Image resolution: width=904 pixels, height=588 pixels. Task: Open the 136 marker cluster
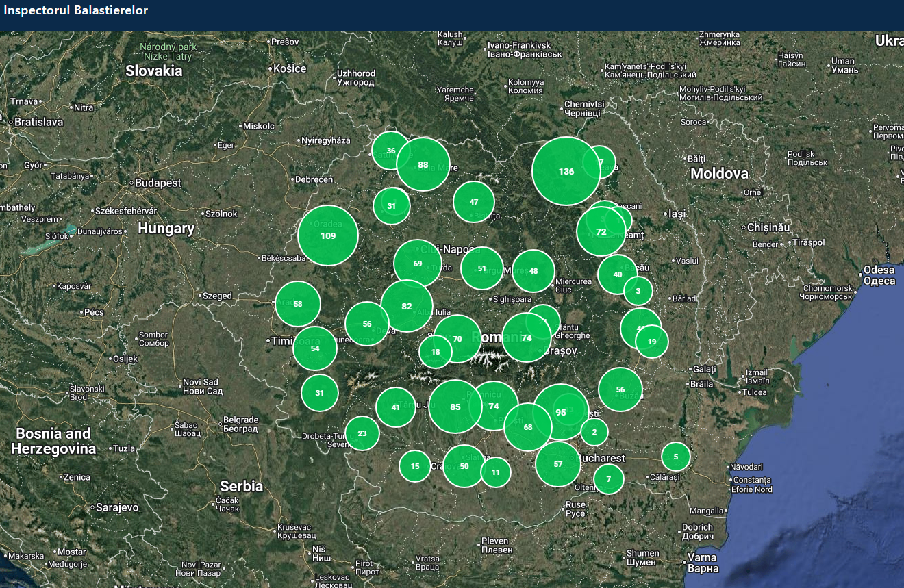pos(566,171)
